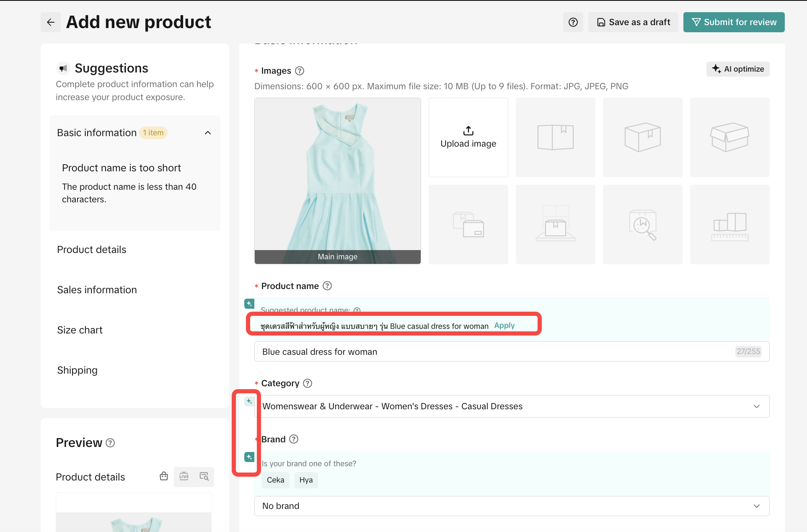Go to Sales information section
Screen dimensions: 807x532
97,290
